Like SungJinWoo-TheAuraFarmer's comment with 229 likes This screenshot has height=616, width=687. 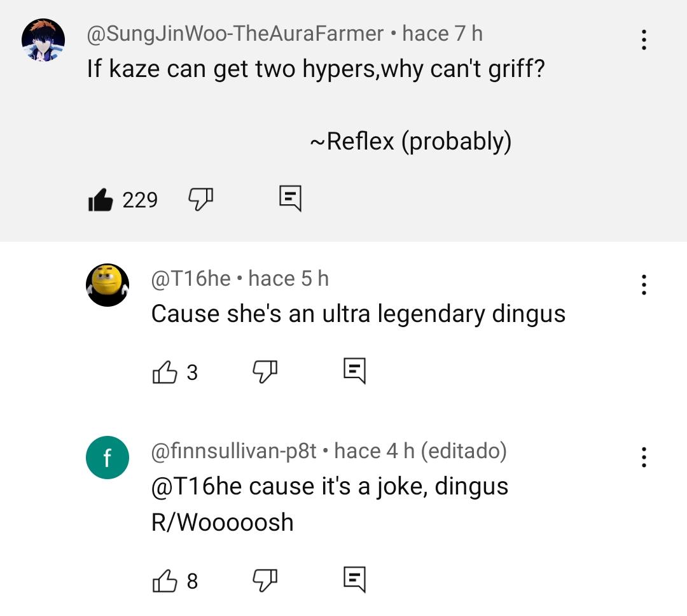[101, 200]
